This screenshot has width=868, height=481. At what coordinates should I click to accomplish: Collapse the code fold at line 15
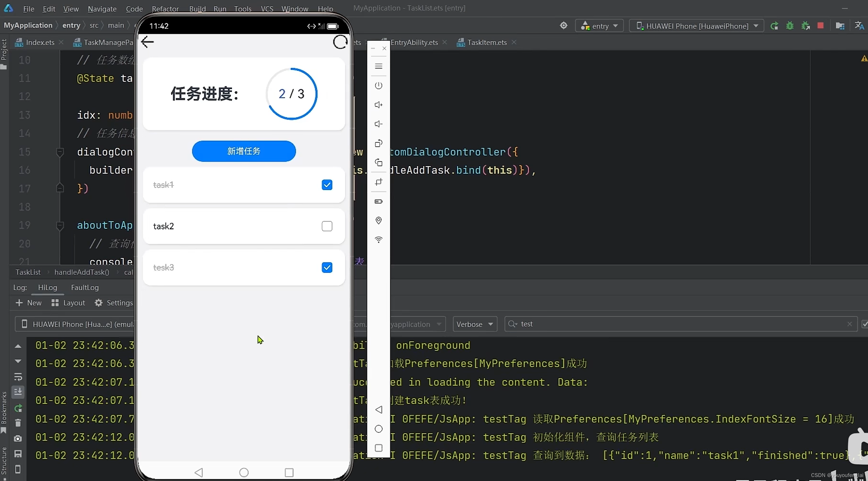[60, 152]
